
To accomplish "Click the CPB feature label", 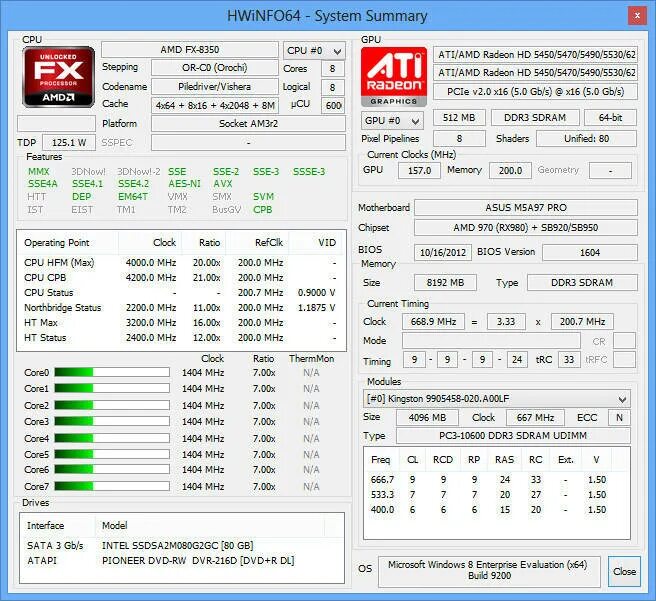I will coord(263,210).
